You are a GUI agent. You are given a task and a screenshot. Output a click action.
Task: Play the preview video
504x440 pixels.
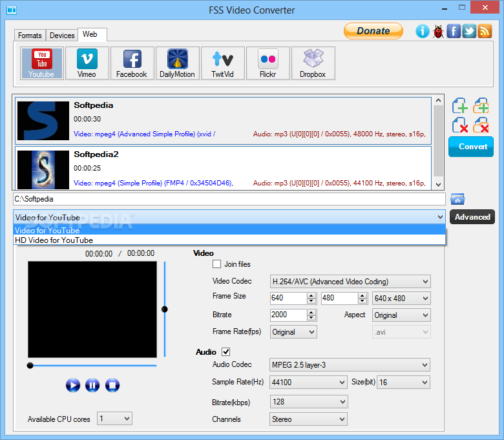73,385
